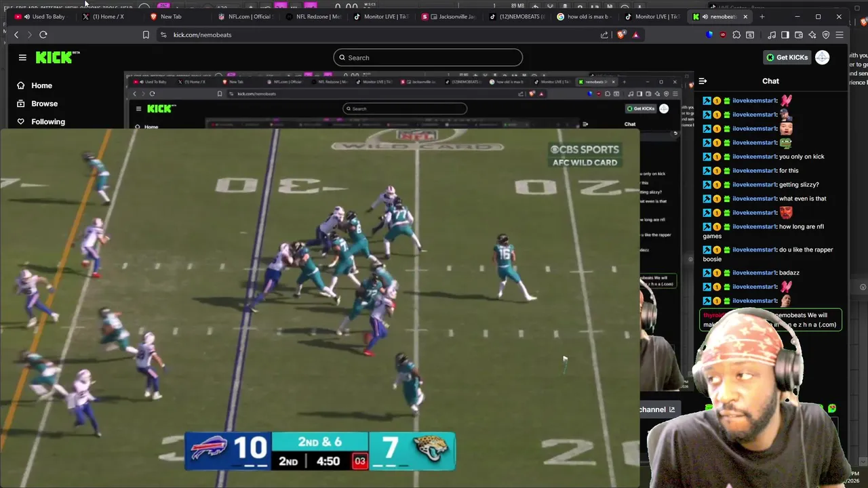Click the Kick search field

tap(428, 58)
